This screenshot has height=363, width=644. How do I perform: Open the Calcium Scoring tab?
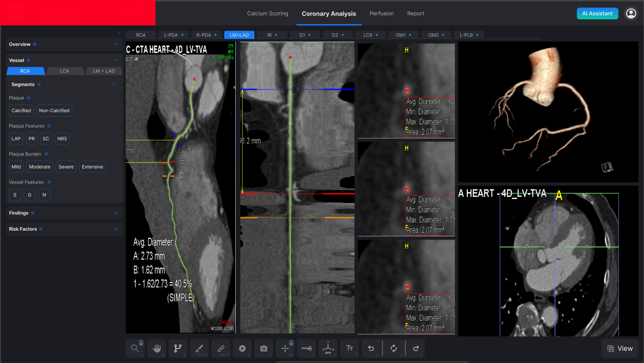pos(268,14)
